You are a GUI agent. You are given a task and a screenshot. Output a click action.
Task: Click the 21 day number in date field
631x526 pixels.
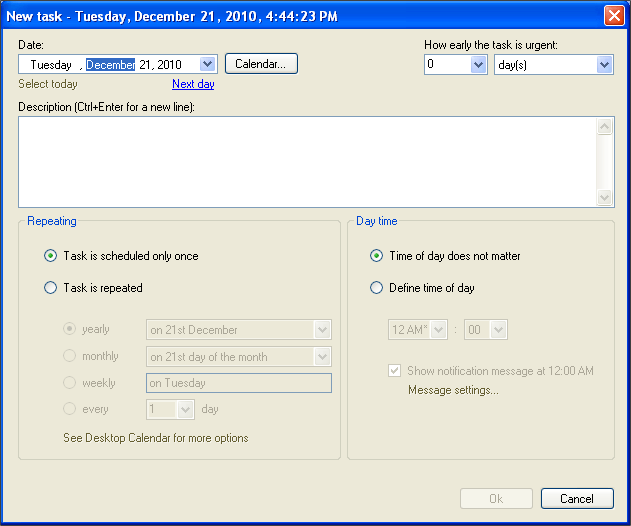coord(145,64)
